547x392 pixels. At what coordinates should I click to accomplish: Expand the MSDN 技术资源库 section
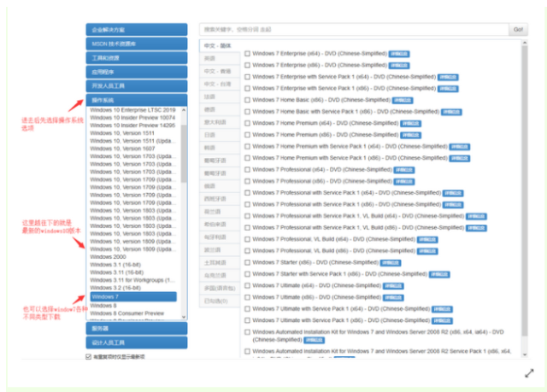[137, 44]
